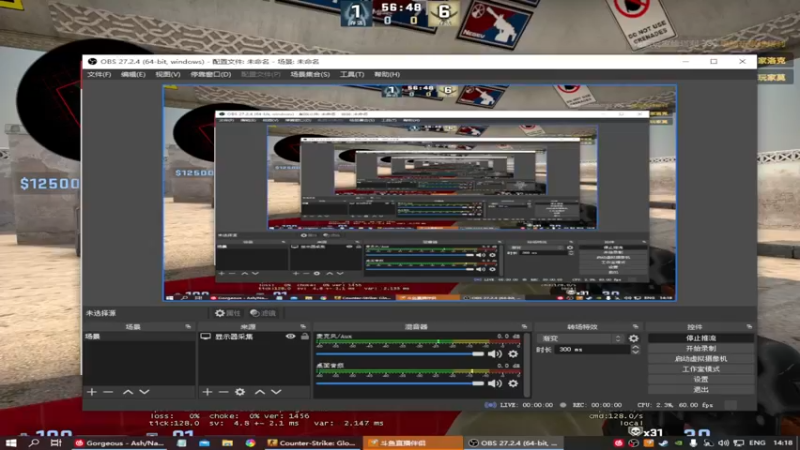Open 设置 settings button in controls
Screen dimensions: 800x450
point(701,379)
